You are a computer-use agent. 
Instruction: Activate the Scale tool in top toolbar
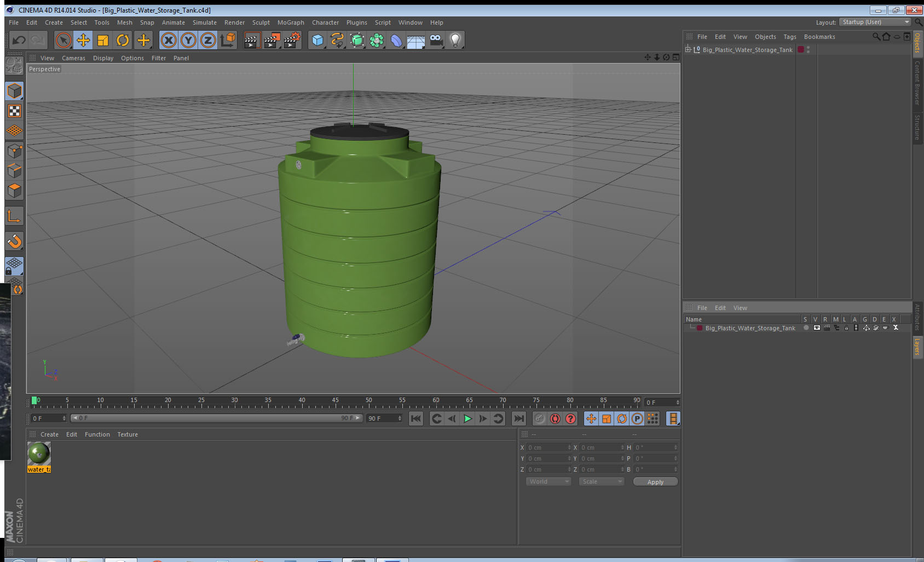(x=103, y=40)
